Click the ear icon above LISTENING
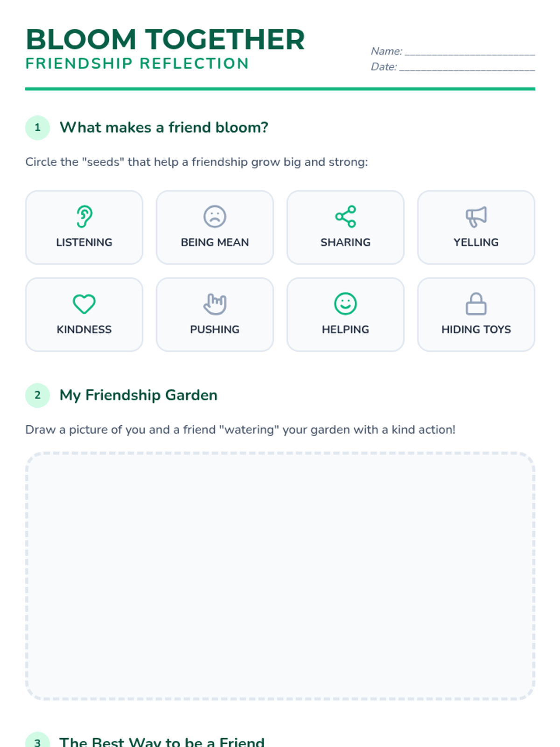The image size is (560, 747). (84, 217)
